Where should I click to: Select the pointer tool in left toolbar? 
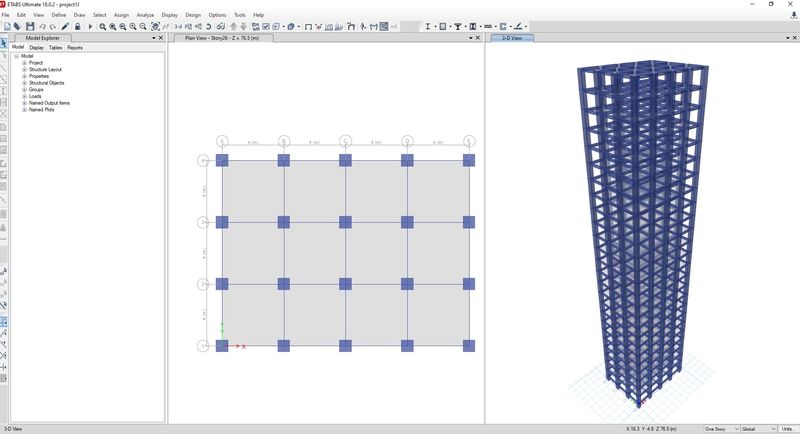pos(4,42)
